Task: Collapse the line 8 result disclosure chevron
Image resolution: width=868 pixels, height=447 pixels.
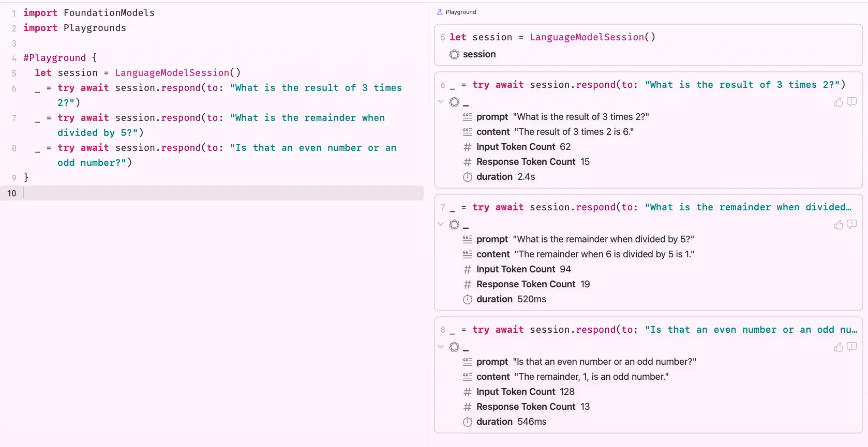Action: [441, 347]
